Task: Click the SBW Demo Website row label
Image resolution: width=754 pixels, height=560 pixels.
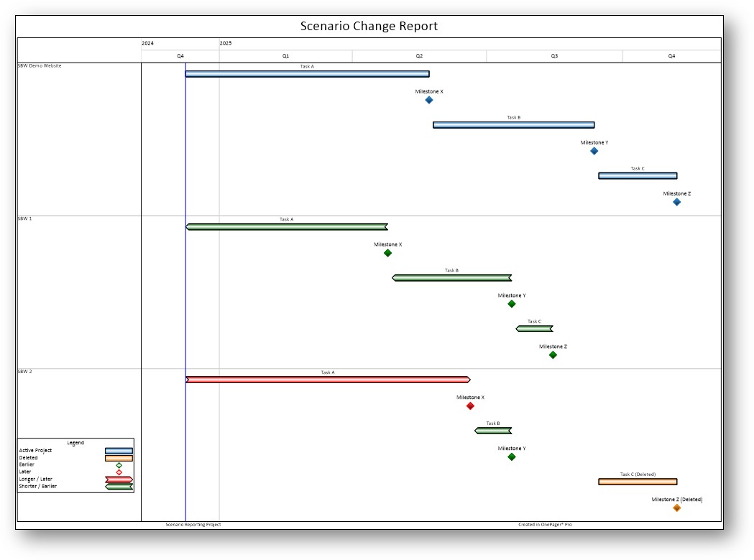Action: (x=40, y=66)
